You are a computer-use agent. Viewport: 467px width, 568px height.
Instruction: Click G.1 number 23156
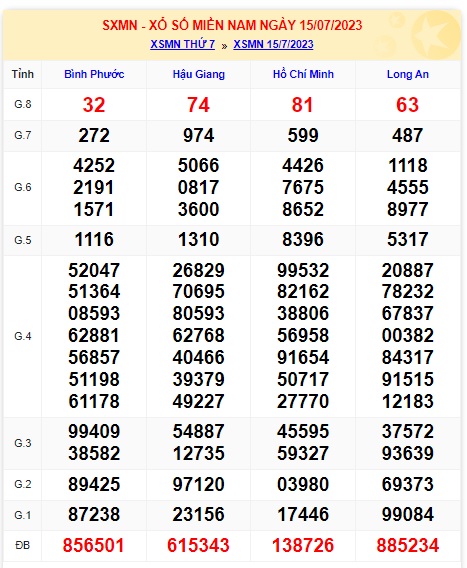tap(199, 515)
